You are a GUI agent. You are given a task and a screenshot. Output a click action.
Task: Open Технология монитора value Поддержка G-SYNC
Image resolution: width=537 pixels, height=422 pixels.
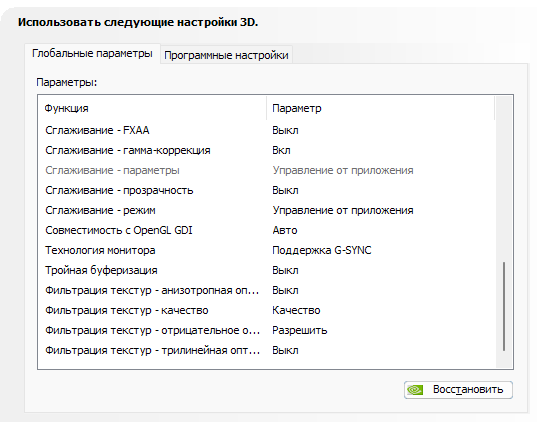coord(322,250)
